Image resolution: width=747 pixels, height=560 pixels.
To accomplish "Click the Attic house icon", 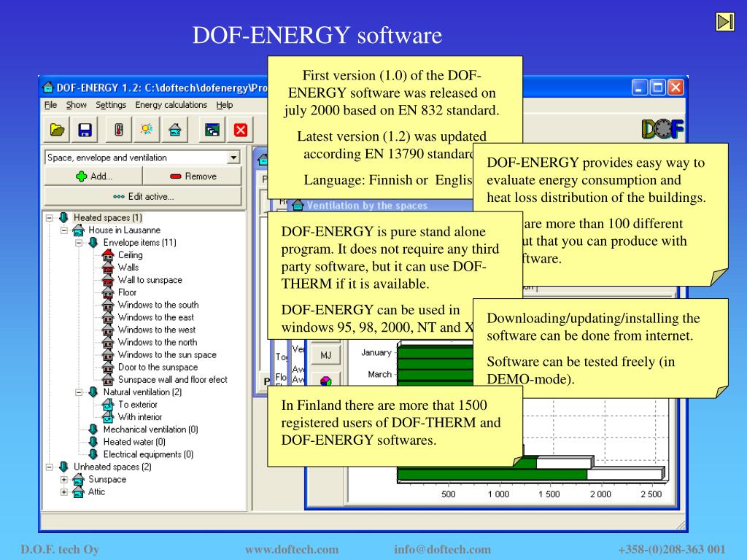I will pyautogui.click(x=79, y=492).
